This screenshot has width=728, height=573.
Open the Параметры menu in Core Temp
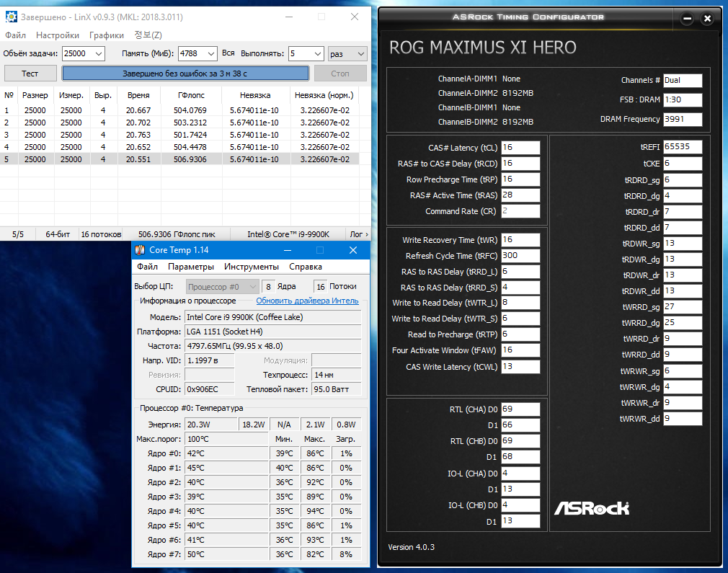pyautogui.click(x=191, y=267)
